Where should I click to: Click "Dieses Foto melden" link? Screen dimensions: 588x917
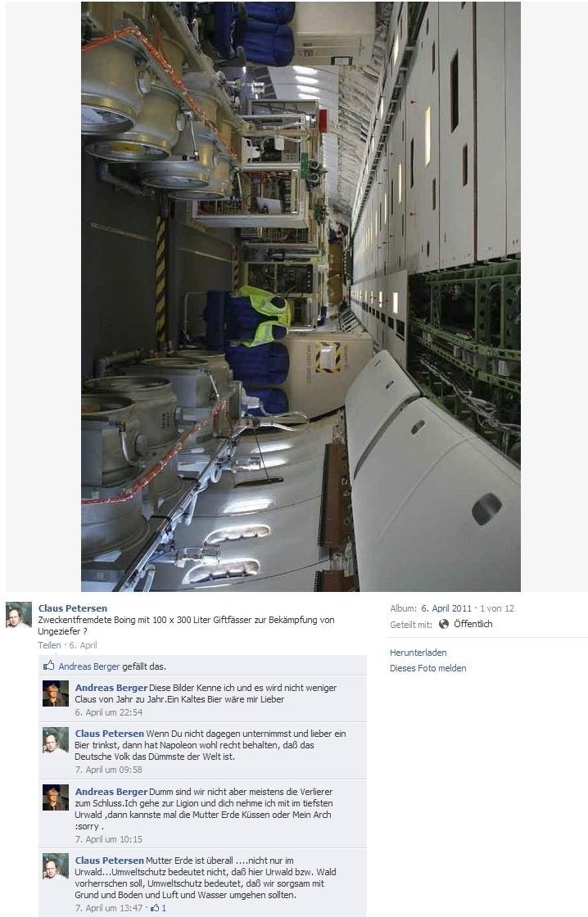coord(428,668)
